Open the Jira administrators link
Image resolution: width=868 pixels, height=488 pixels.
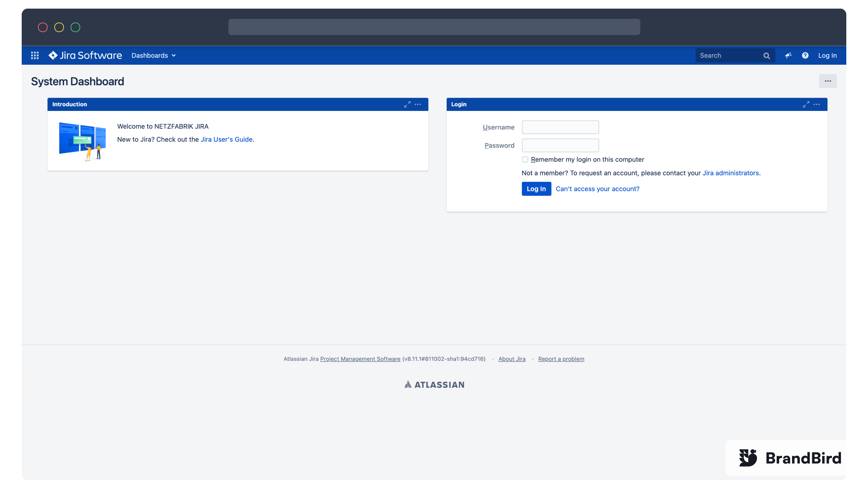[x=731, y=173]
